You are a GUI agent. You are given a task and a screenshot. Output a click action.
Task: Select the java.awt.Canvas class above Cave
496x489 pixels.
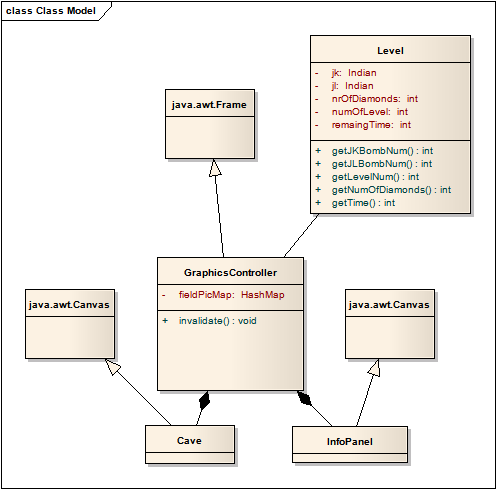tap(70, 324)
